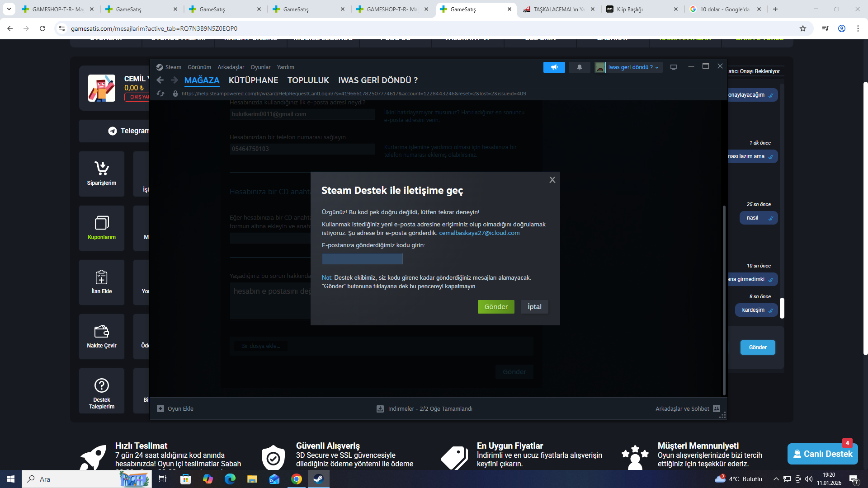Open Task View on the taskbar
The image size is (868, 488).
point(163,479)
